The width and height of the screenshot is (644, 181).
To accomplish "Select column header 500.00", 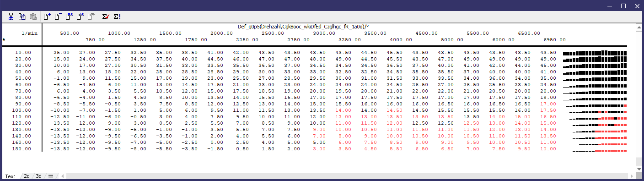I will pos(70,33).
